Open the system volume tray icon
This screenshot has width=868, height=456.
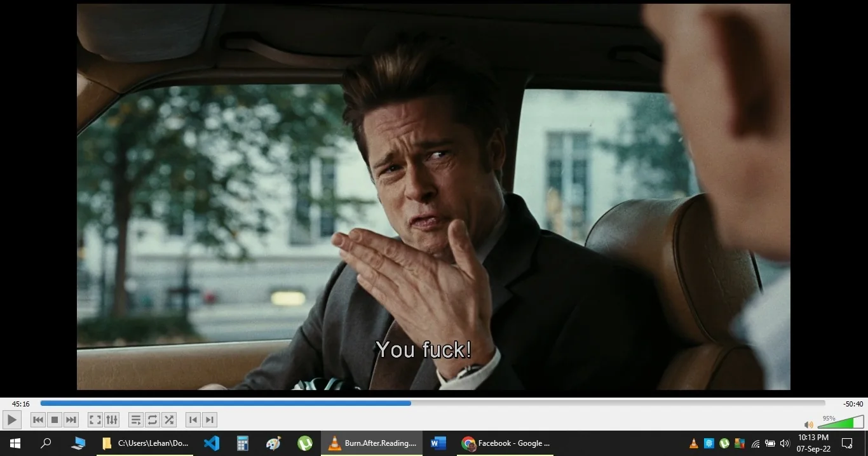(x=785, y=443)
